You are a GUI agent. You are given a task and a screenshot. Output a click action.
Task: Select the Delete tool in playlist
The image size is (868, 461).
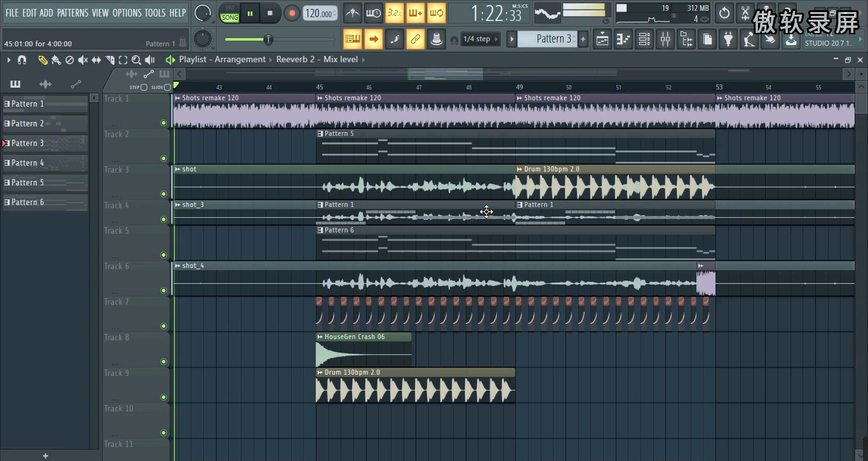[x=70, y=60]
